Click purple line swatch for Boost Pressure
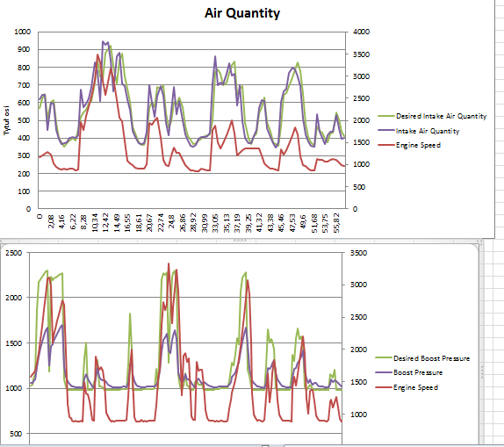 pyautogui.click(x=384, y=372)
